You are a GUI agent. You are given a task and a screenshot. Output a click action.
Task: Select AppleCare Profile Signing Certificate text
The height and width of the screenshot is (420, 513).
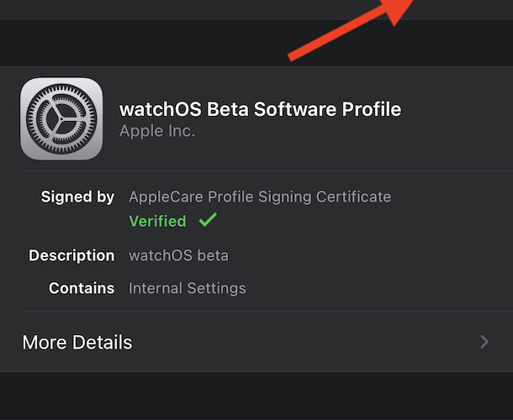coord(260,197)
